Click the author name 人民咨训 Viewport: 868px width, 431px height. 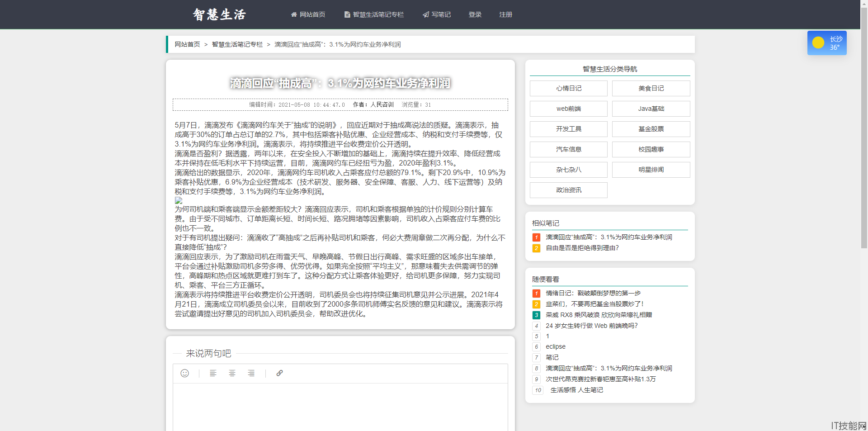[382, 104]
